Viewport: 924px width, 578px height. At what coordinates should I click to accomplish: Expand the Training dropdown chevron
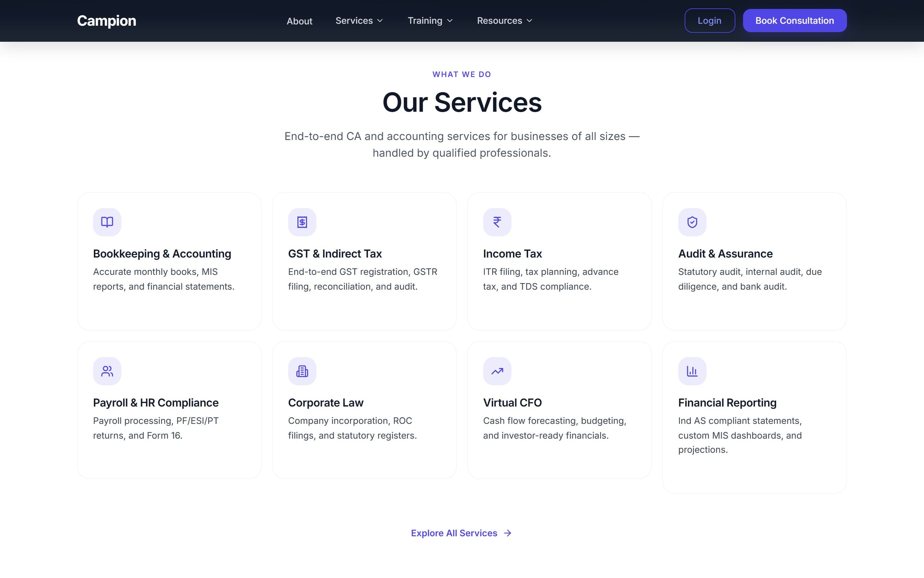450,21
